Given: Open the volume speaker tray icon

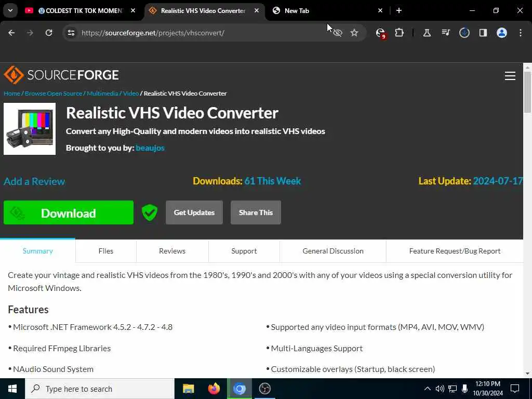Looking at the screenshot, I should click(440, 389).
